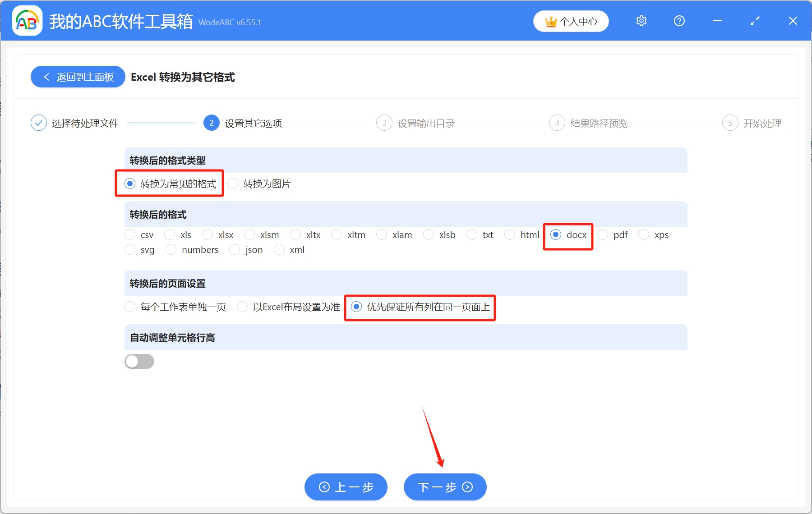Select the xlsx format option

click(207, 234)
